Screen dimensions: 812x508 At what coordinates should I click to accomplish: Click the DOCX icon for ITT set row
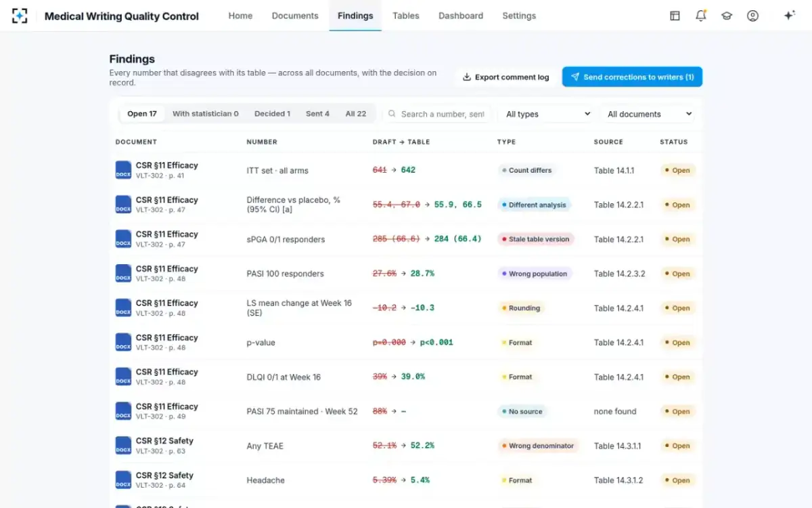coord(123,170)
